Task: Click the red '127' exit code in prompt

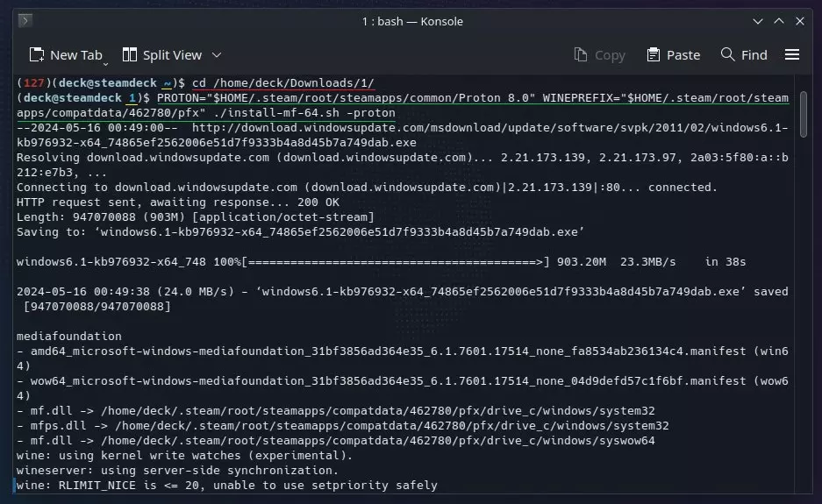Action: tap(34, 82)
